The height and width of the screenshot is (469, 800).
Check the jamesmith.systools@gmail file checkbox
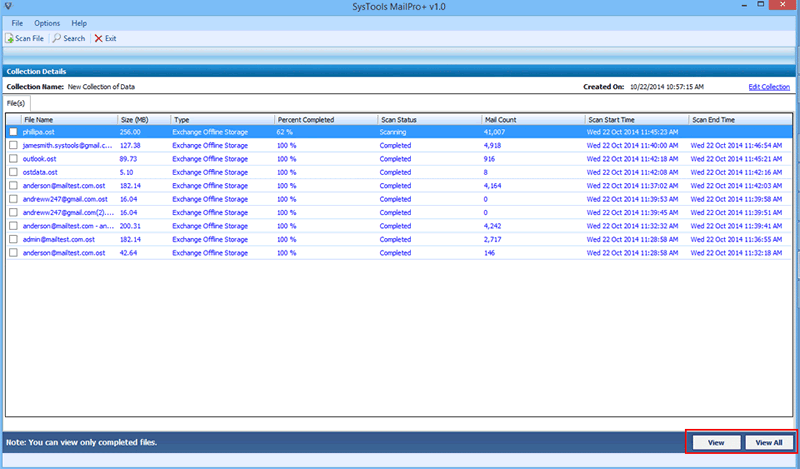(13, 145)
